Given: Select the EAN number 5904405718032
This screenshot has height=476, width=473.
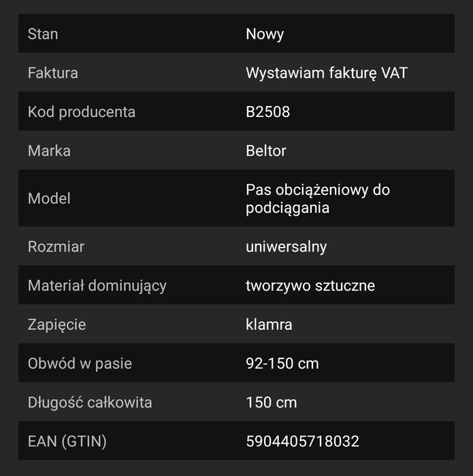Looking at the screenshot, I should click(302, 441).
